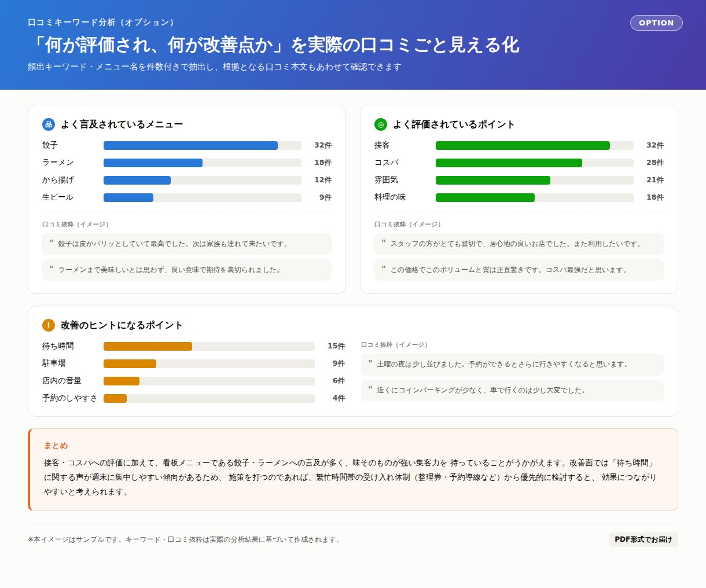Click the 餃子 progress bar
Viewport: 706px width, 588px height.
click(x=203, y=146)
